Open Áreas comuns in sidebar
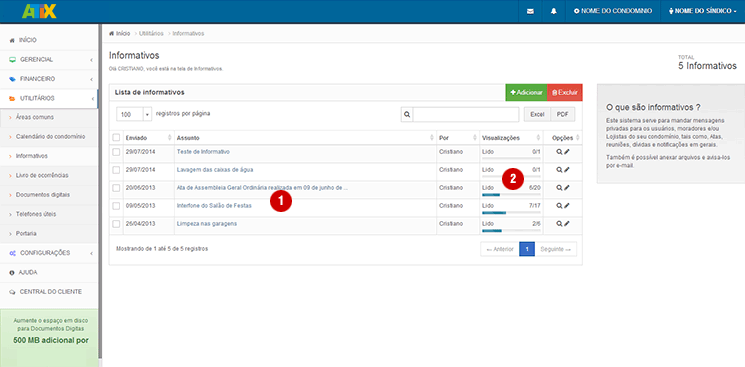The width and height of the screenshot is (745, 367). click(35, 117)
